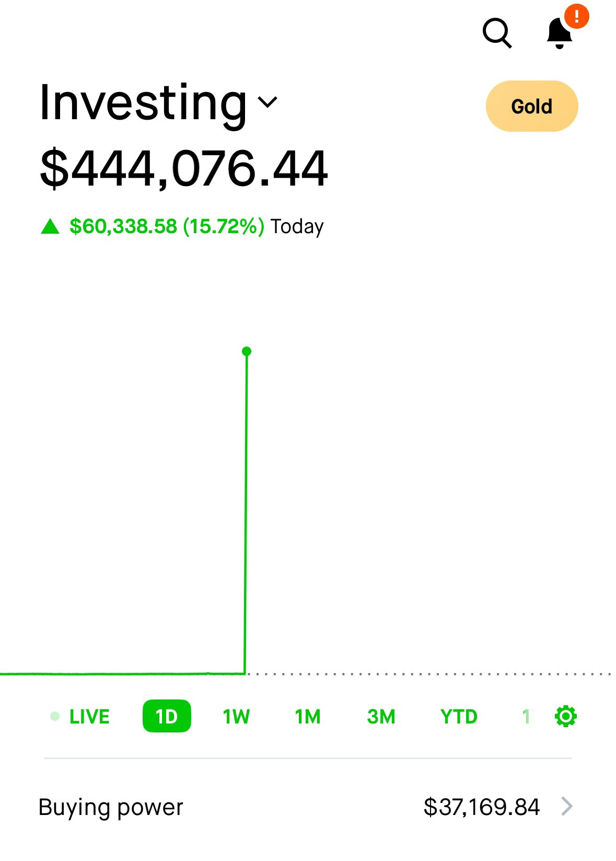Viewport: 616px width, 861px height.
Task: Tap the $444,076.44 portfolio value
Action: pos(184,168)
